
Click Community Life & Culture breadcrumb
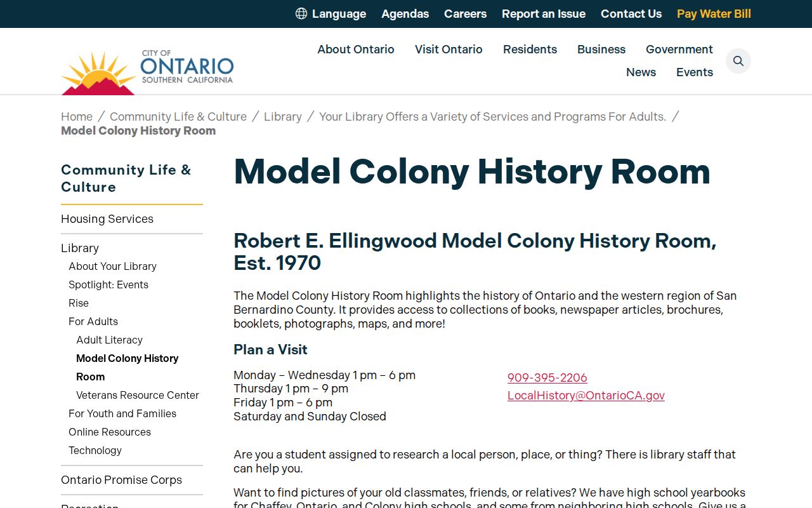pyautogui.click(x=178, y=116)
